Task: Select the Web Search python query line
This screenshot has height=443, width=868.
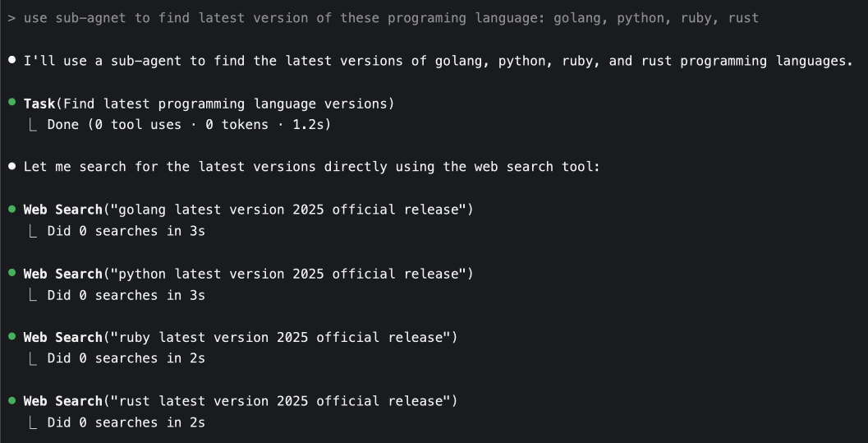Action: (x=248, y=274)
